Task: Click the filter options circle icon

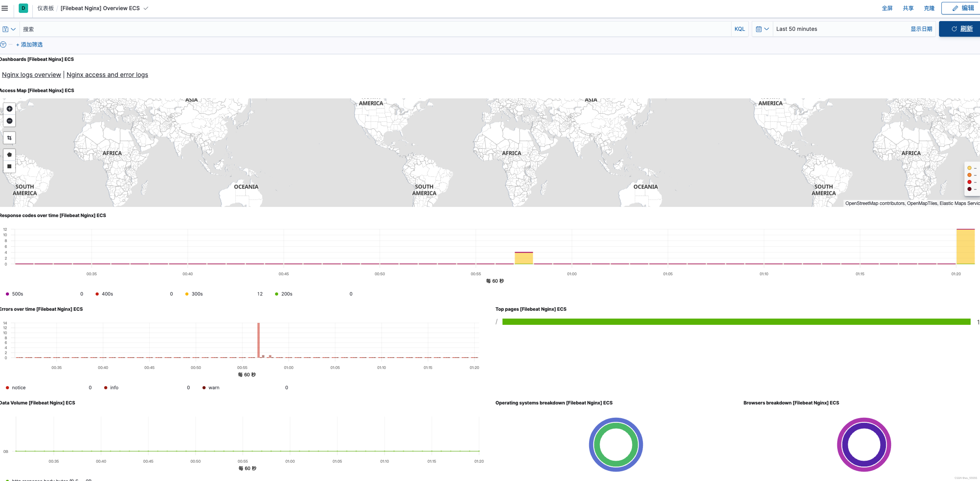Action: point(3,45)
